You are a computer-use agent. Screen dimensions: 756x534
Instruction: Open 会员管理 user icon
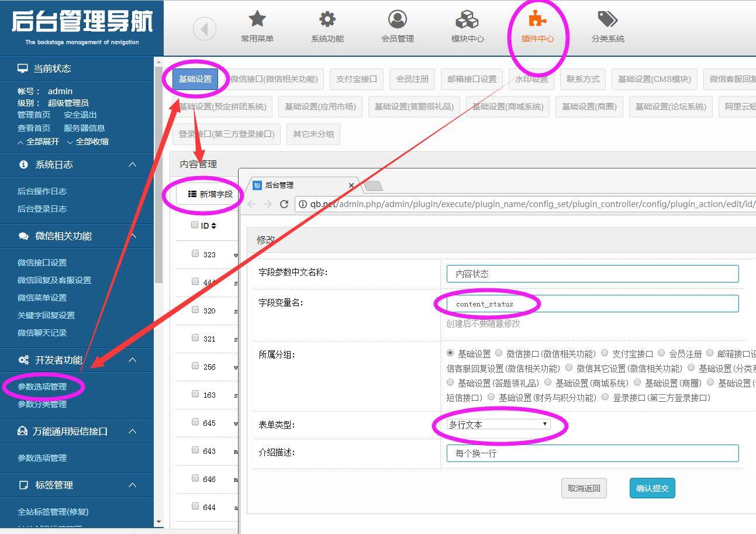(398, 20)
